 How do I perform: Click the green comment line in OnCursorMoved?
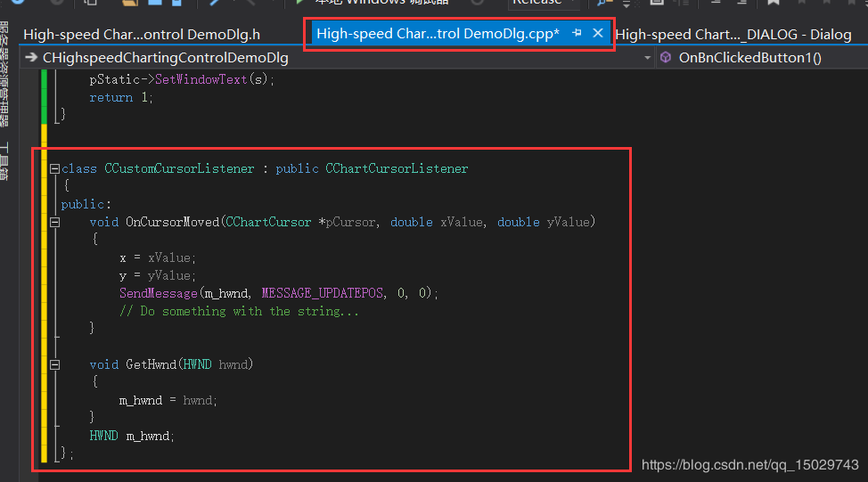coord(239,311)
